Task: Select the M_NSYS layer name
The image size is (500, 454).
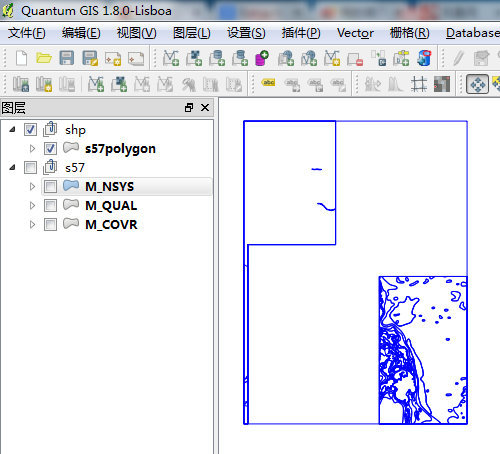Action: point(110,187)
